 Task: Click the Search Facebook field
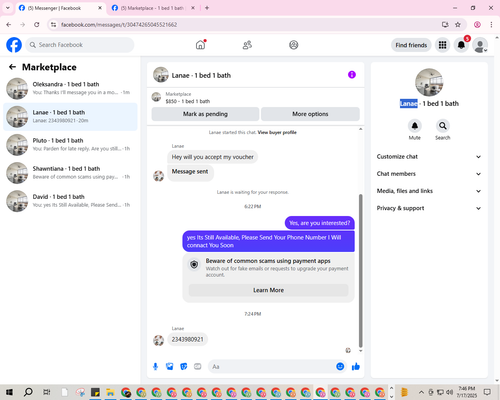coord(80,45)
